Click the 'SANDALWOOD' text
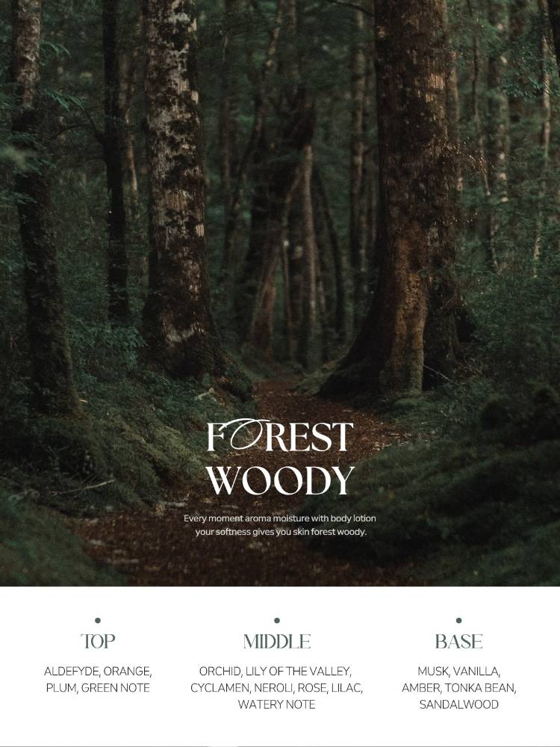560x747 pixels. click(x=459, y=704)
